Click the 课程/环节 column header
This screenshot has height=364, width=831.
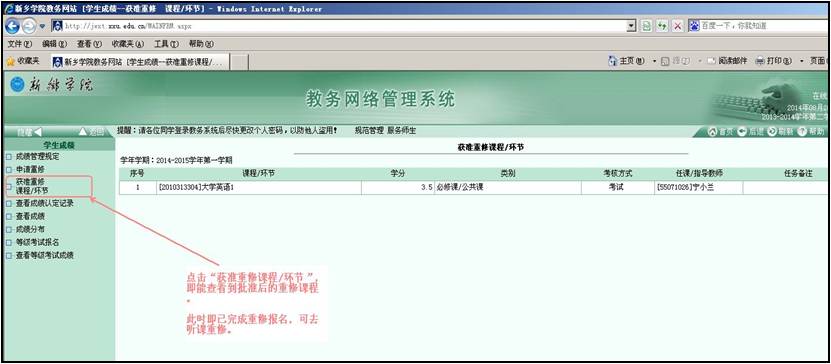(259, 173)
